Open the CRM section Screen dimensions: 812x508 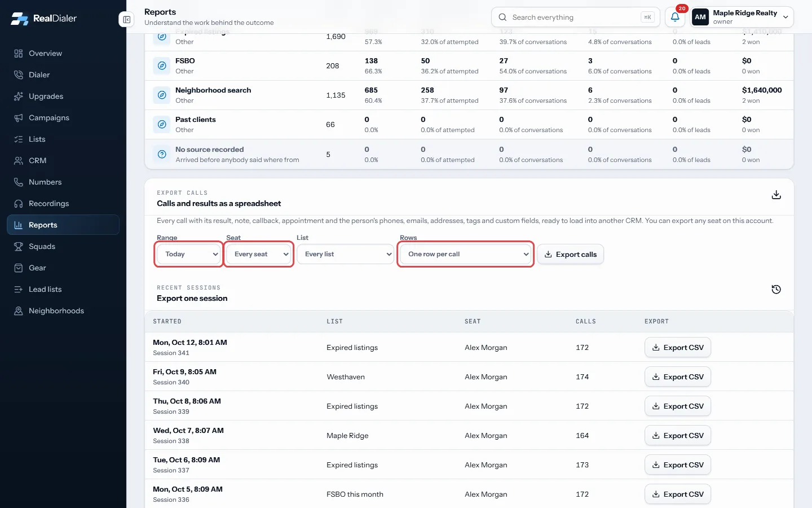click(63, 161)
